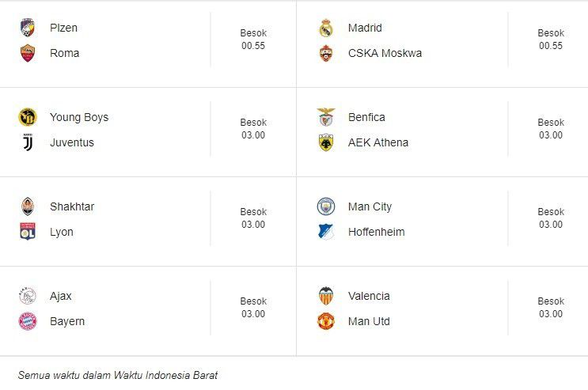588x390 pixels.
Task: Click the Shakhtar club crest
Action: click(28, 206)
